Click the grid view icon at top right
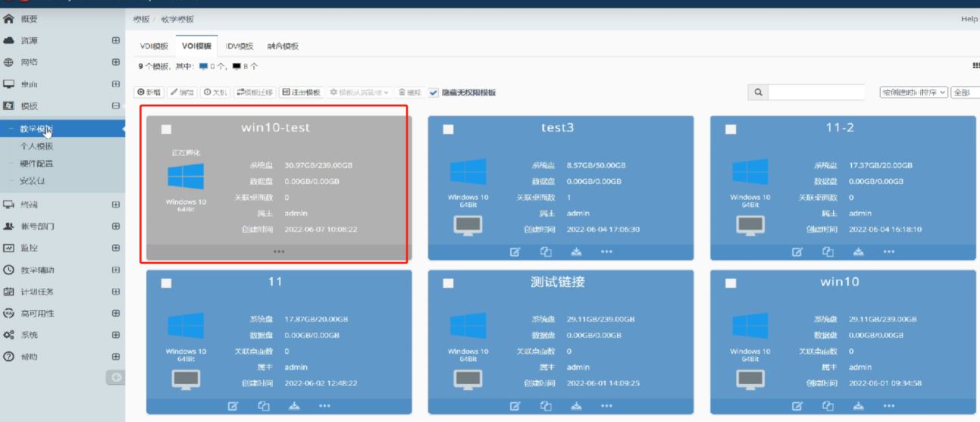This screenshot has width=980, height=422. 975,66
